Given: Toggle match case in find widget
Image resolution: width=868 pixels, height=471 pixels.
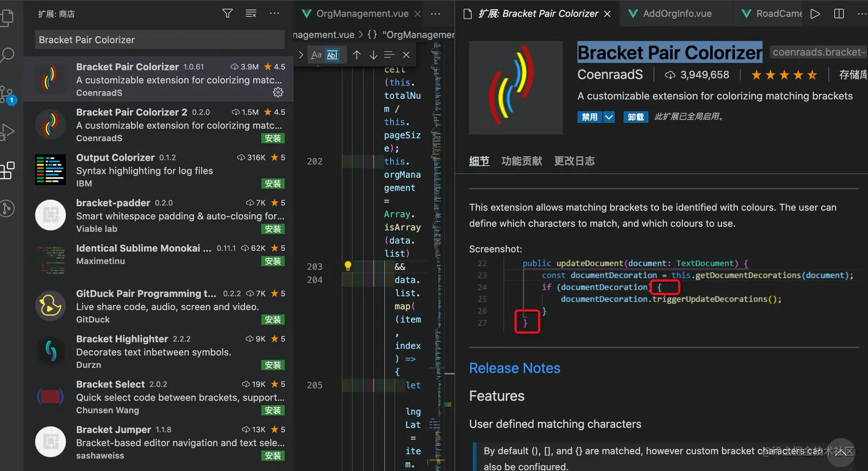Looking at the screenshot, I should [x=316, y=55].
